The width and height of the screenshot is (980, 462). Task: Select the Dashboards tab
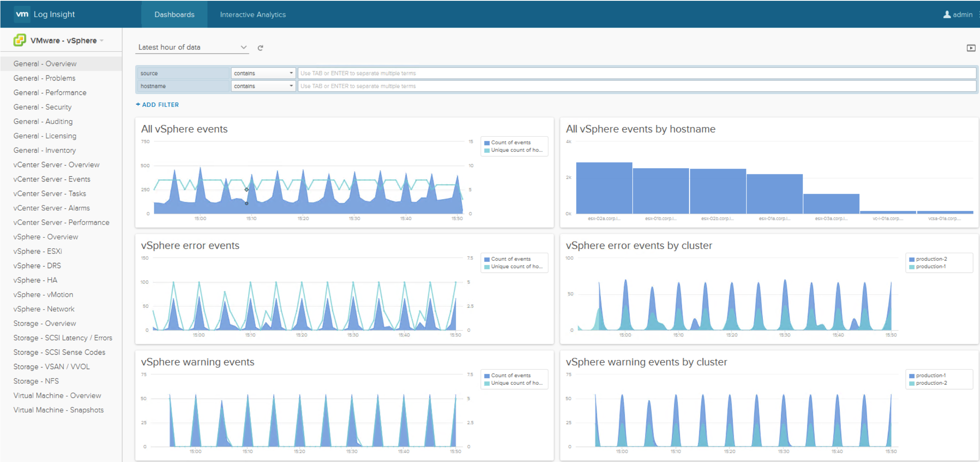click(174, 14)
